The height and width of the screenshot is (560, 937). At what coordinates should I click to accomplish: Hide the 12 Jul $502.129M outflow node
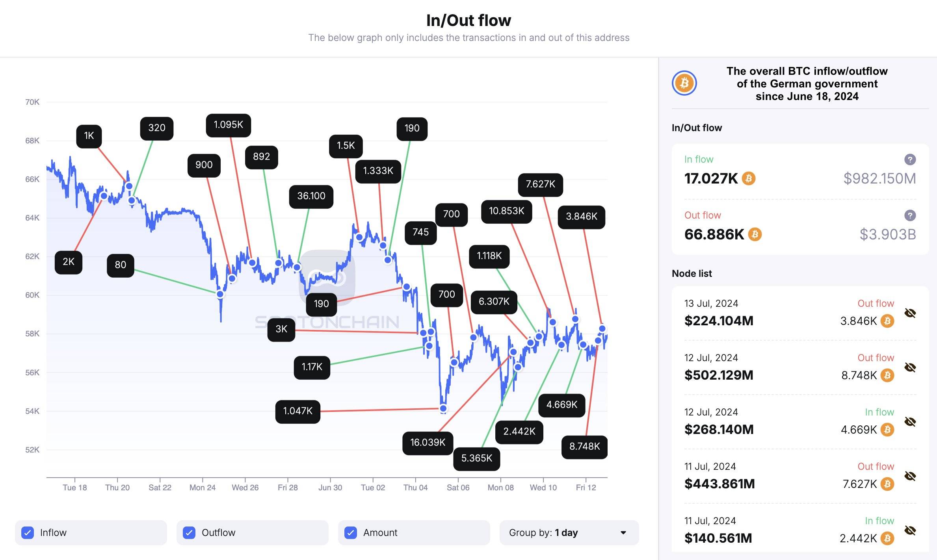910,367
